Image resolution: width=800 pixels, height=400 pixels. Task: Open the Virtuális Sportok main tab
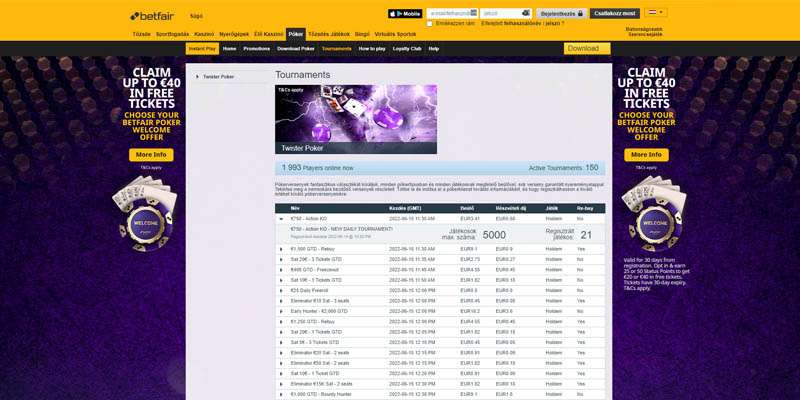pos(395,34)
